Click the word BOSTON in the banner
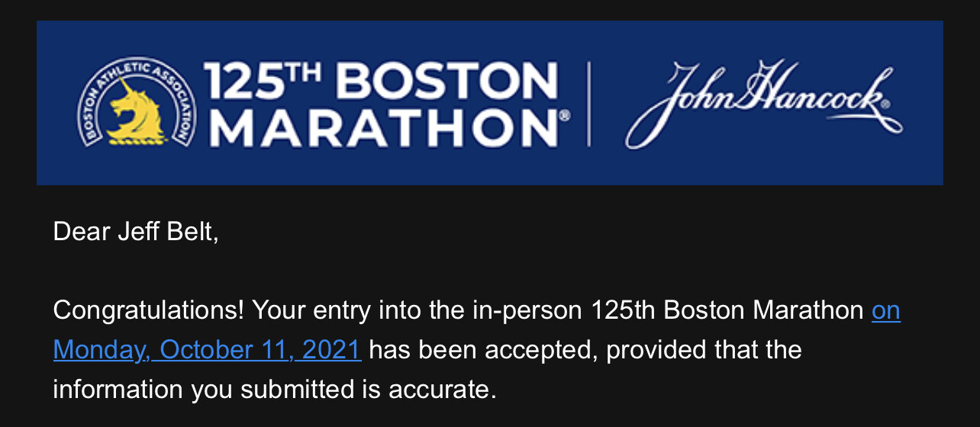This screenshot has width=980, height=427. click(446, 82)
